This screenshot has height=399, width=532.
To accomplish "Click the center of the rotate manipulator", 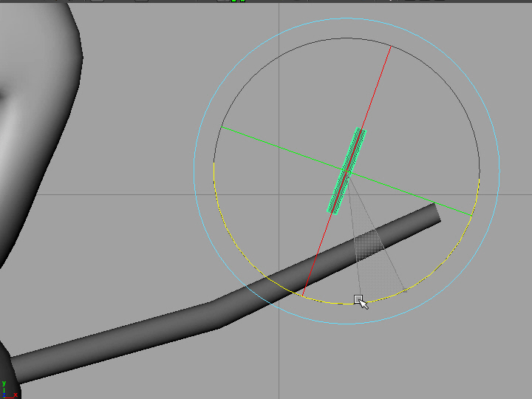I will 347,171.
